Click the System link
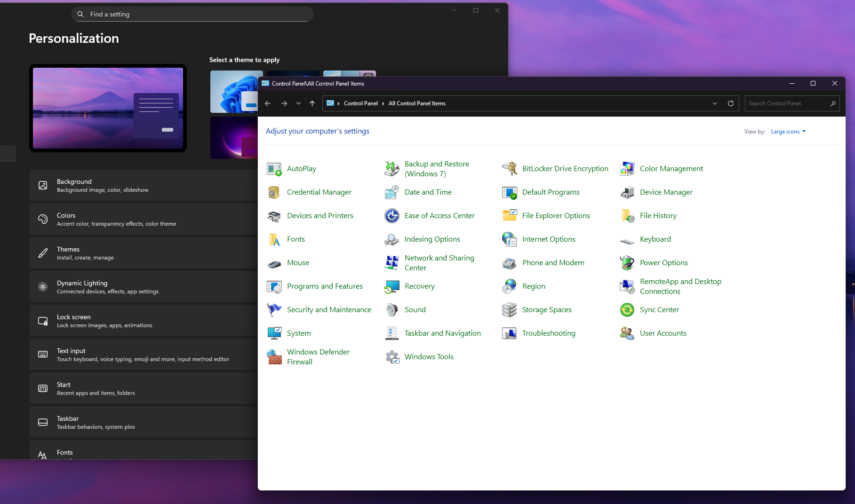855x504 pixels. tap(299, 333)
